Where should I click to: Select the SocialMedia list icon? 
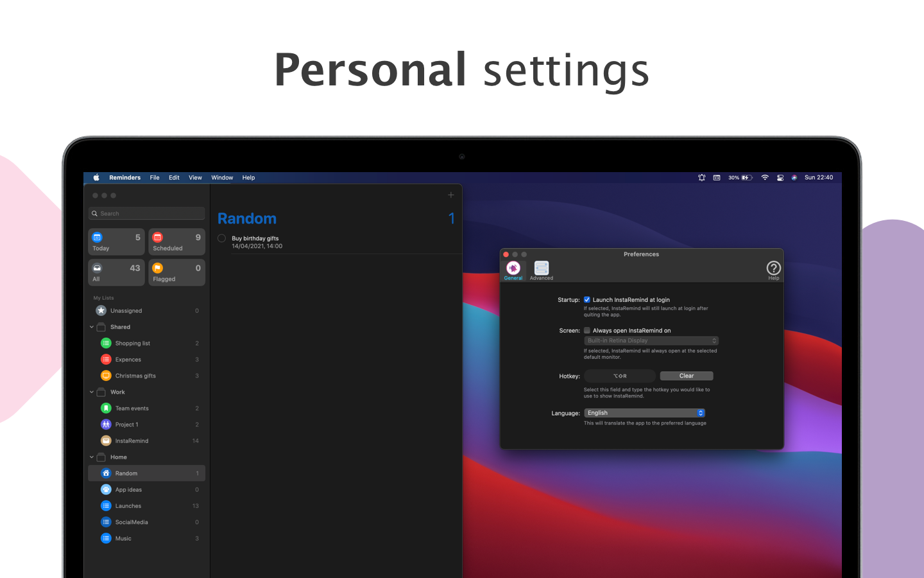tap(106, 522)
